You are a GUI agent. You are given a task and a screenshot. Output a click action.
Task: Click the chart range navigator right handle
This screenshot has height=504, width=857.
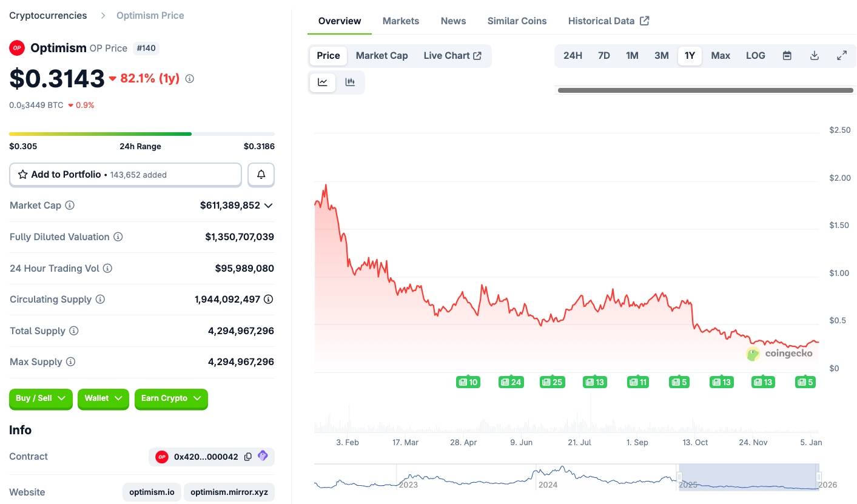818,477
